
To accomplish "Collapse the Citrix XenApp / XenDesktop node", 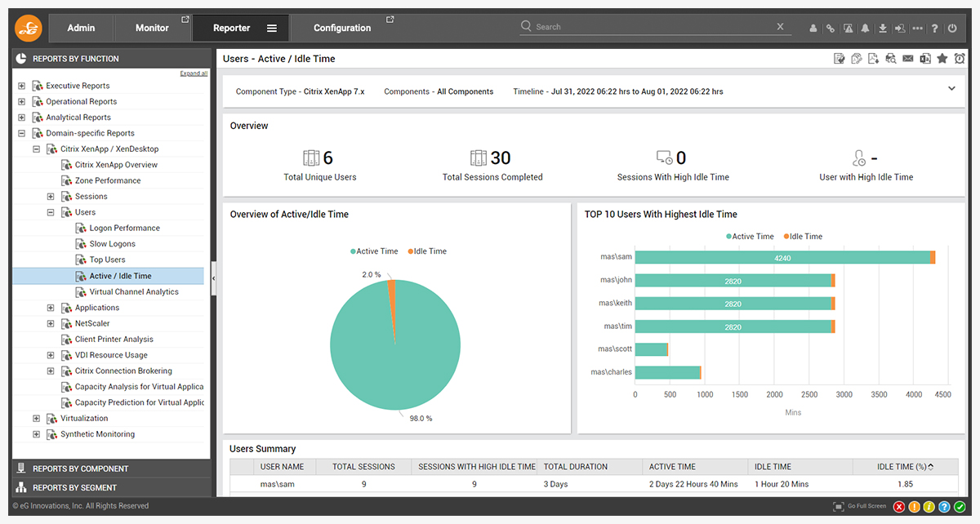I will (x=36, y=149).
